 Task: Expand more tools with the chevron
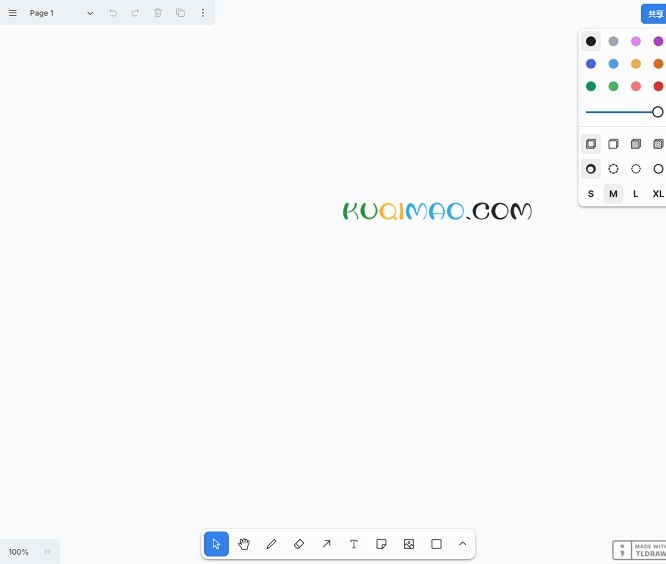(463, 544)
